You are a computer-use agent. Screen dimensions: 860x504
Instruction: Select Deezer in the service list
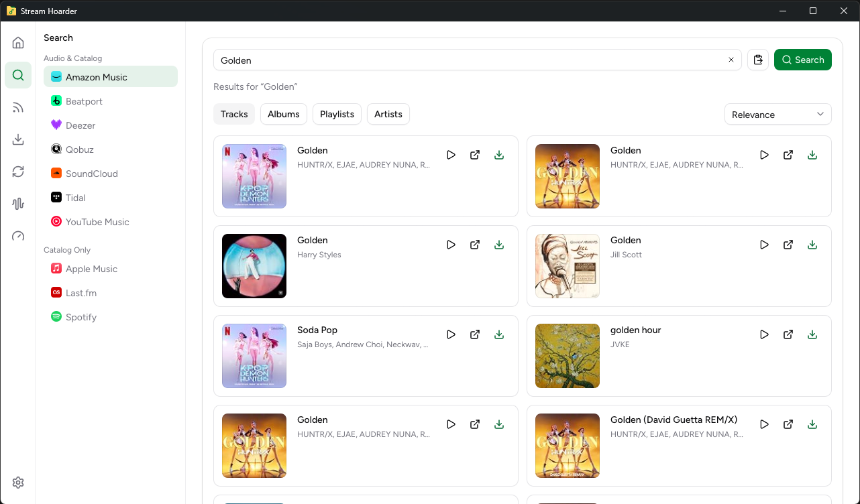111,125
